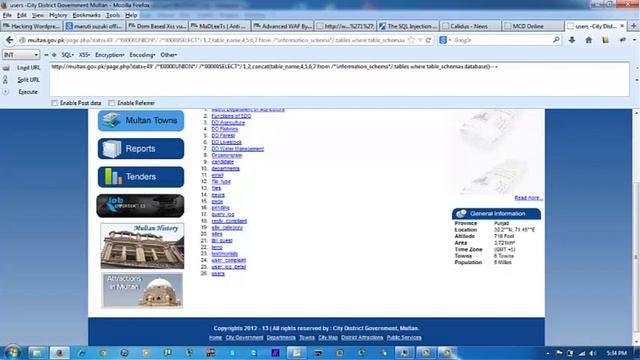Open the volume control in system tray
This screenshot has width=640, height=360.
click(x=593, y=353)
